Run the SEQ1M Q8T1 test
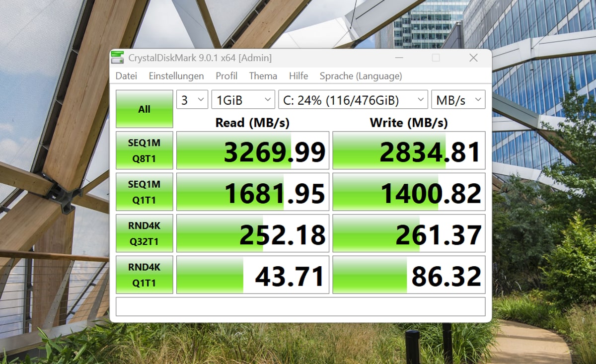 (x=145, y=150)
